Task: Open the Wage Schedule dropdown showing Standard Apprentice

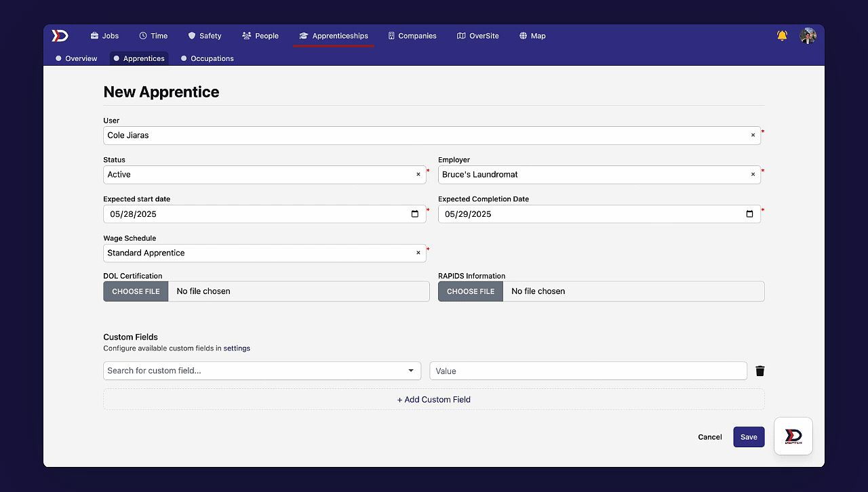Action: (264, 253)
